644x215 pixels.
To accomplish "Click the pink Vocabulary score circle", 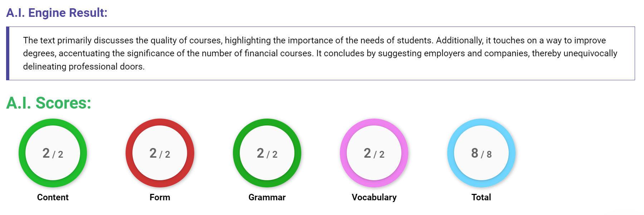I will coord(374,153).
